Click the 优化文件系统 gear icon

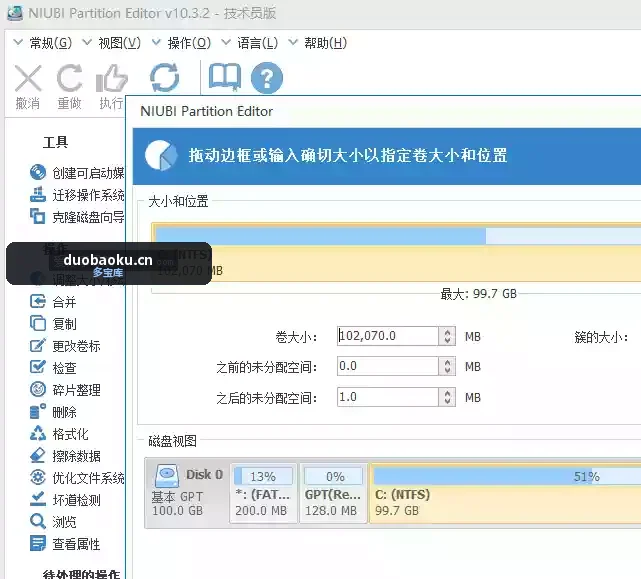pyautogui.click(x=38, y=477)
